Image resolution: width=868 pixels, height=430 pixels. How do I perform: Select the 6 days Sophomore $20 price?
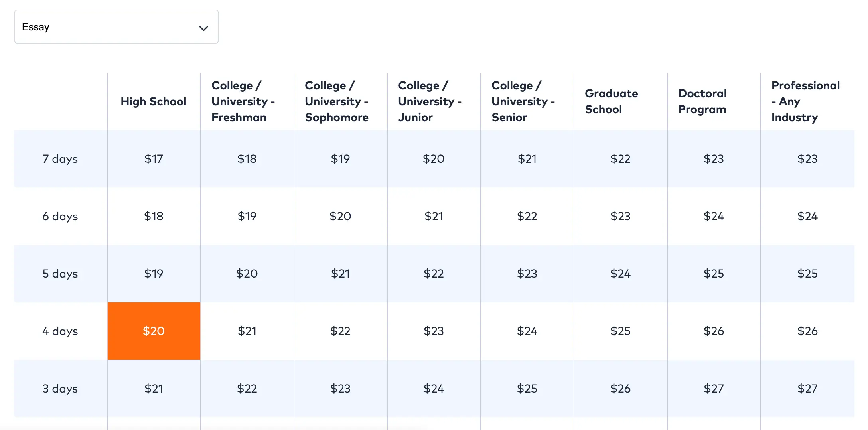340,216
